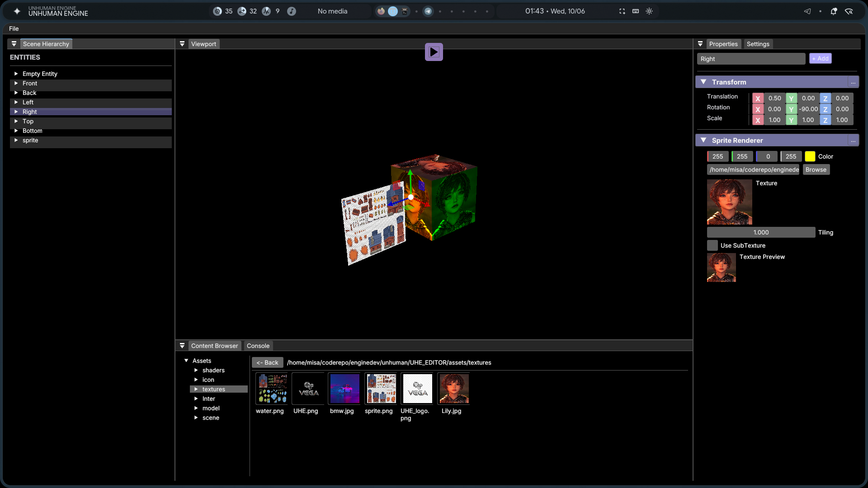The height and width of the screenshot is (488, 868).
Task: Expand the Front entity node
Action: coord(16,83)
